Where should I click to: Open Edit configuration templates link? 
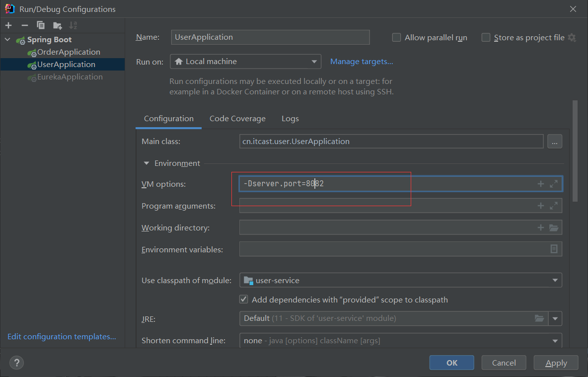point(62,336)
